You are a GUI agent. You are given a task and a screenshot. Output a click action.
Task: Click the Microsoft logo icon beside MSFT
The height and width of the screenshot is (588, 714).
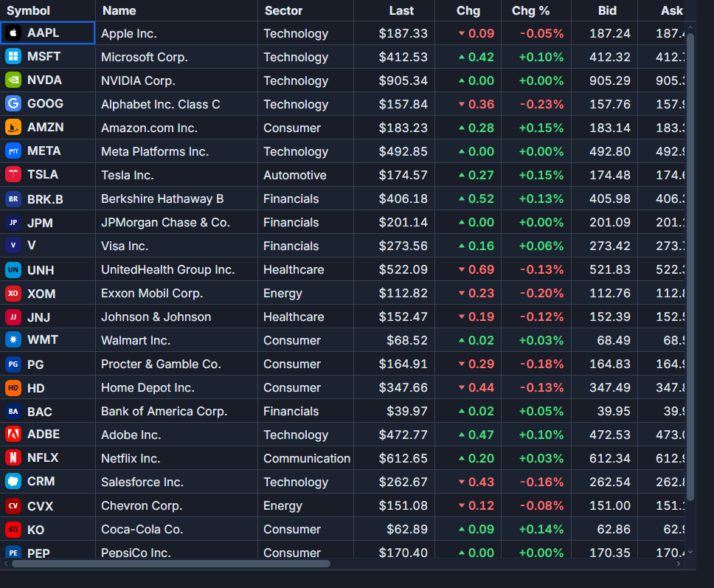pyautogui.click(x=13, y=57)
